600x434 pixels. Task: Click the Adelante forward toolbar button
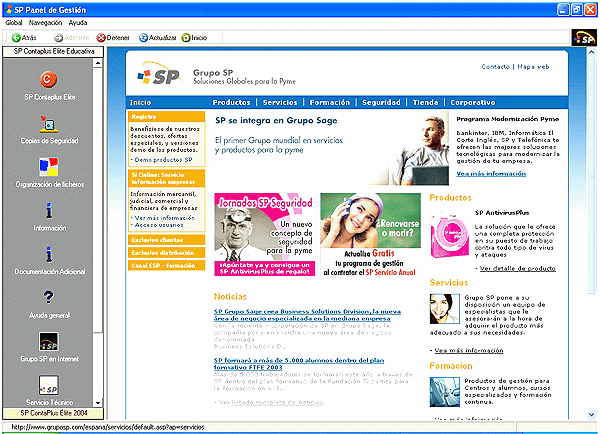click(72, 38)
